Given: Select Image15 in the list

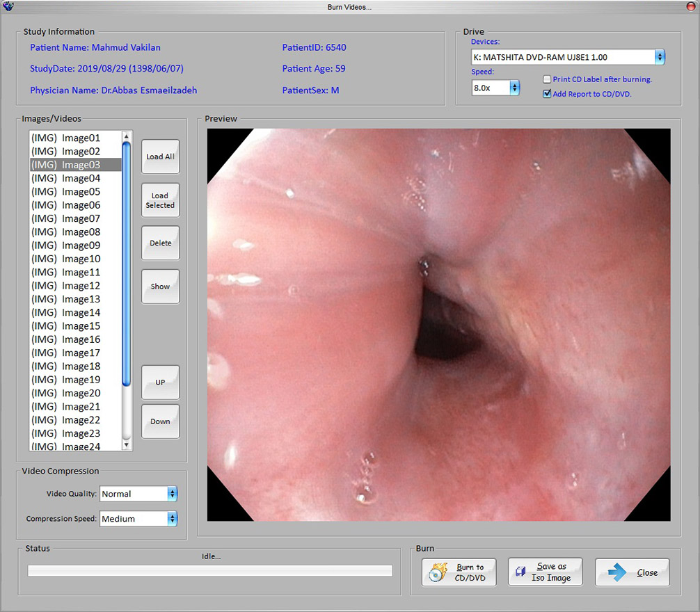Looking at the screenshot, I should point(75,325).
